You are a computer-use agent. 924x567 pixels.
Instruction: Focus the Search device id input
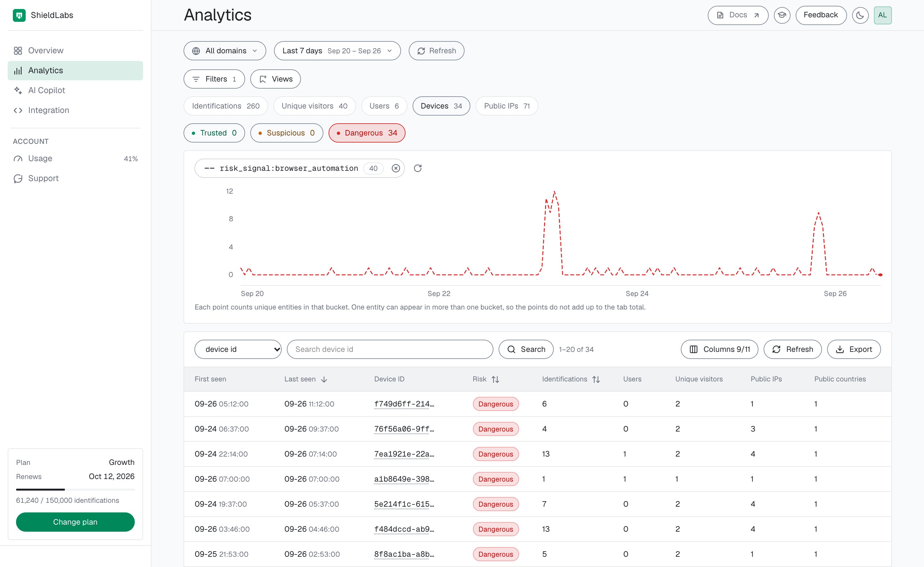point(389,349)
